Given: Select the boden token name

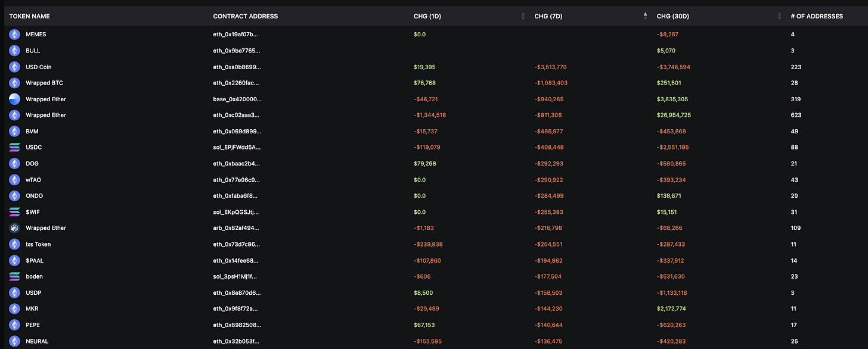Looking at the screenshot, I should click(x=34, y=276).
